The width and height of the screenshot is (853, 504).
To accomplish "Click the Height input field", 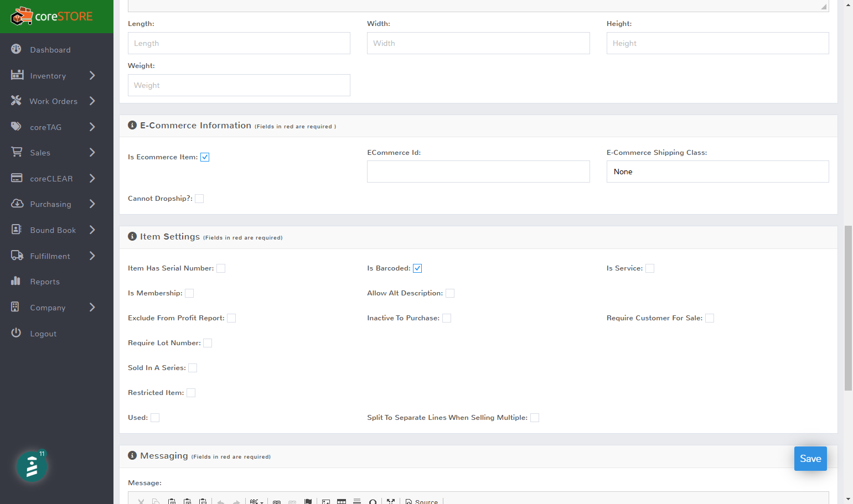I will pos(717,43).
